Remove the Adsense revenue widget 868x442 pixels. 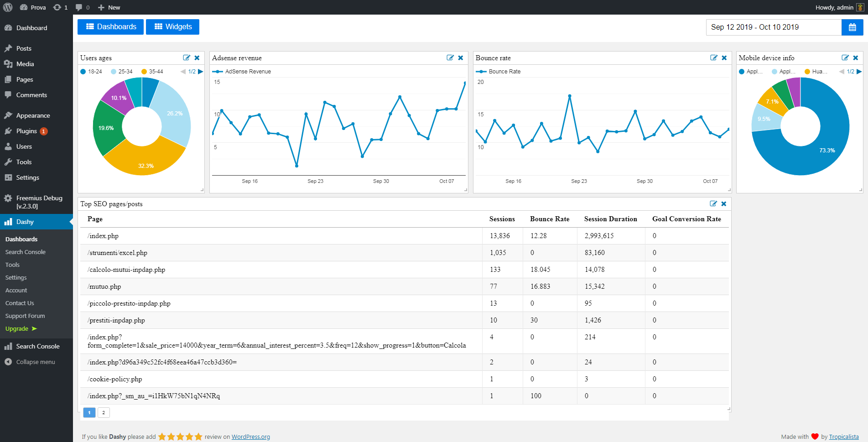461,58
